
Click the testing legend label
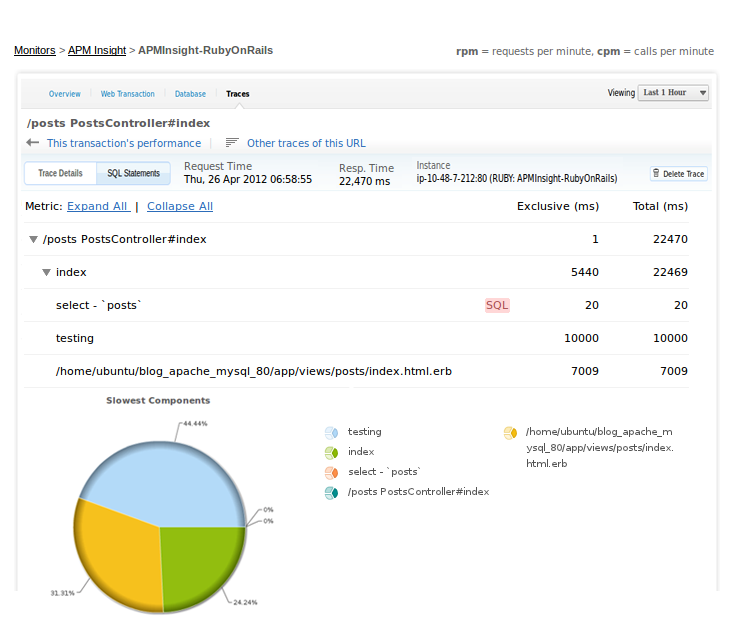(x=365, y=432)
